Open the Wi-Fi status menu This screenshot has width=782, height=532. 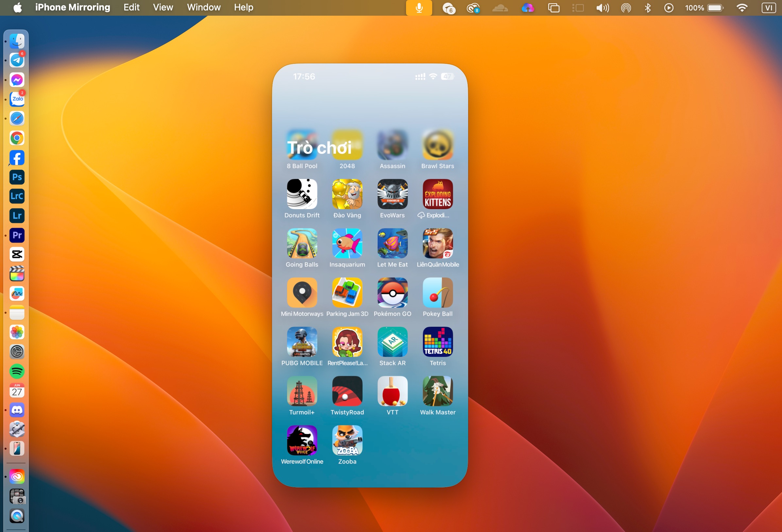pos(741,8)
